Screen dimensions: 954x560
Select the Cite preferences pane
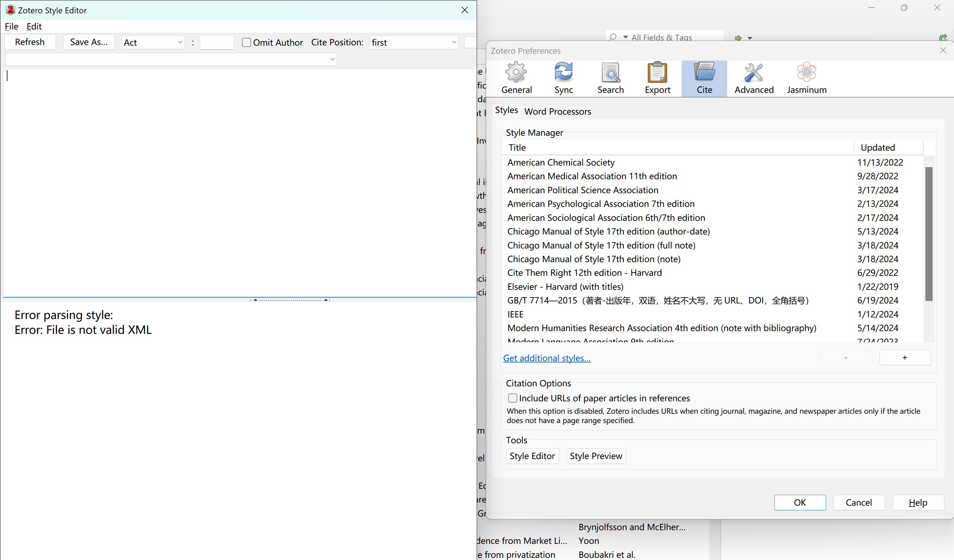[x=704, y=78]
